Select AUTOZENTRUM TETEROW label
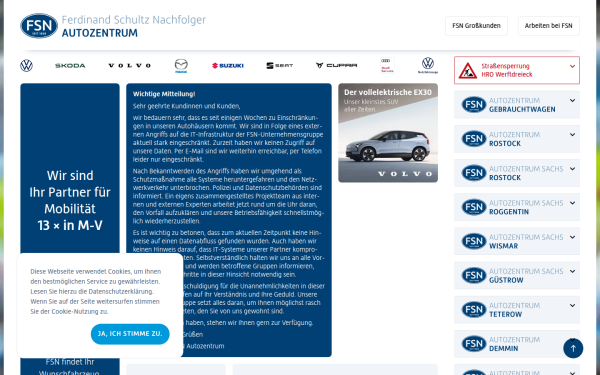 pyautogui.click(x=514, y=310)
